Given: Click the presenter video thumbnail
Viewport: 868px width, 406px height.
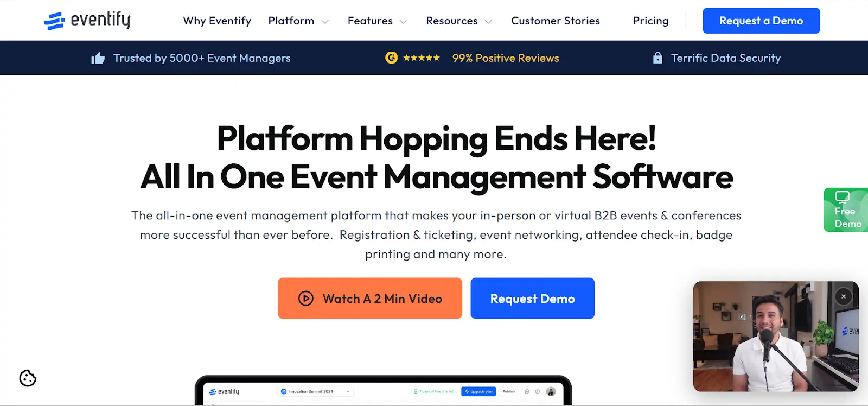Looking at the screenshot, I should pyautogui.click(x=776, y=337).
